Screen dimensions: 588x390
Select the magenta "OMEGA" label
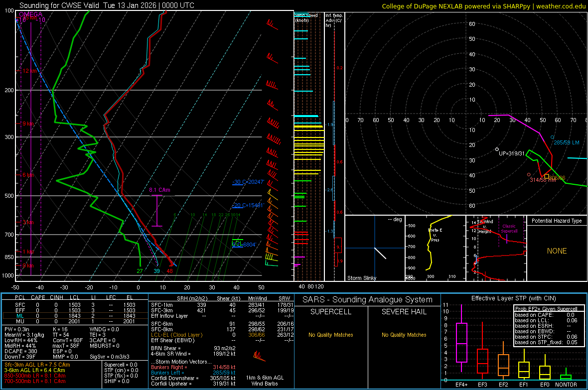pyautogui.click(x=30, y=14)
